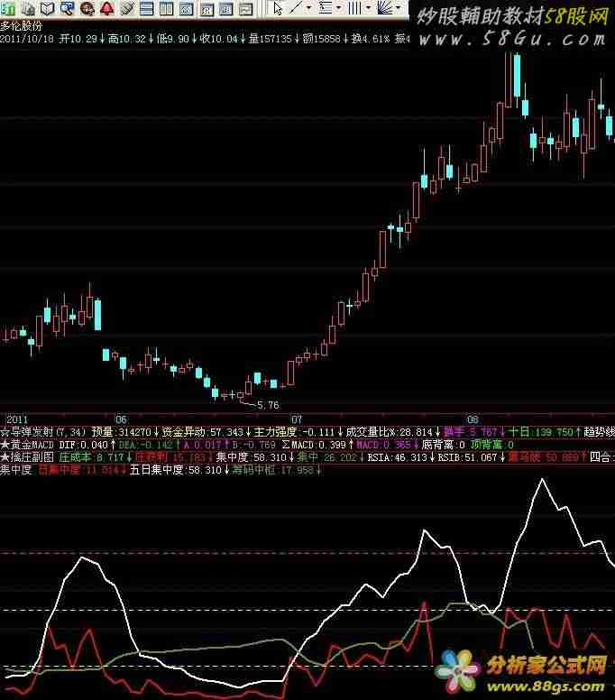Image resolution: width=615 pixels, height=700 pixels.
Task: Click the window icon after the vertical split icon
Action: tap(186, 8)
